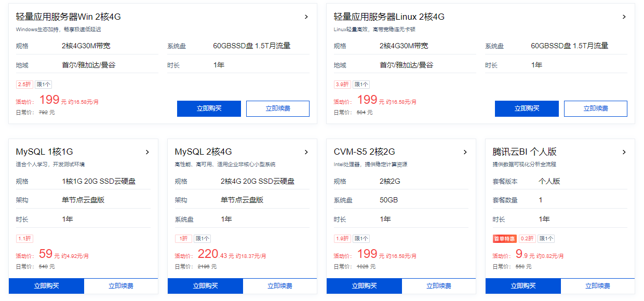Click the 2核4G 20G SSD云硬盘 spec value
Image resolution: width=644 pixels, height=301 pixels.
[258, 181]
